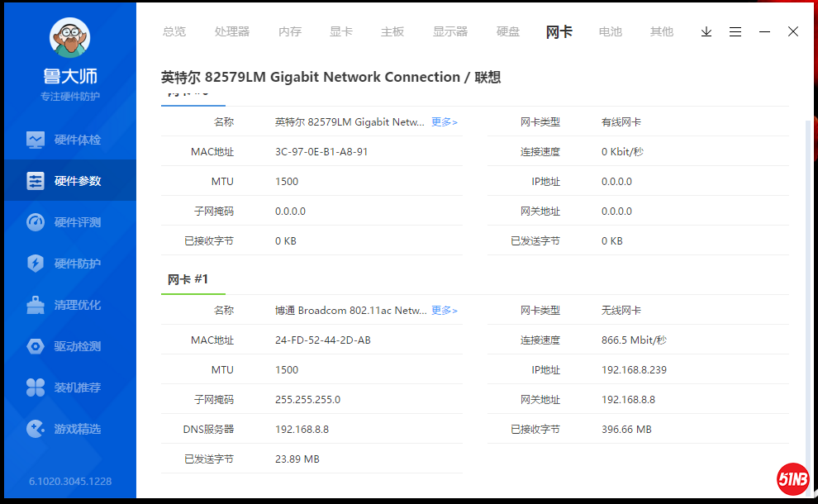Select the 显卡 tab
Screen dimensions: 818x504
[x=341, y=31]
